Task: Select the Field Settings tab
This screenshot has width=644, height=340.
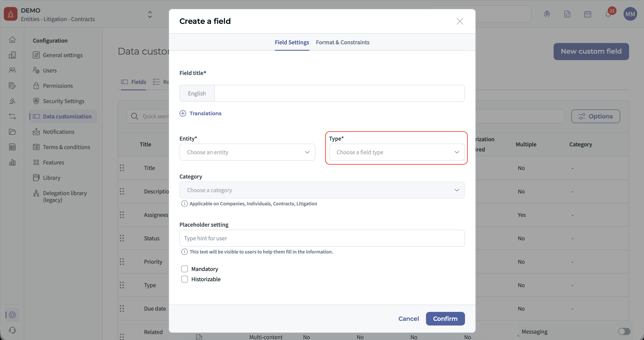Action: coord(292,42)
